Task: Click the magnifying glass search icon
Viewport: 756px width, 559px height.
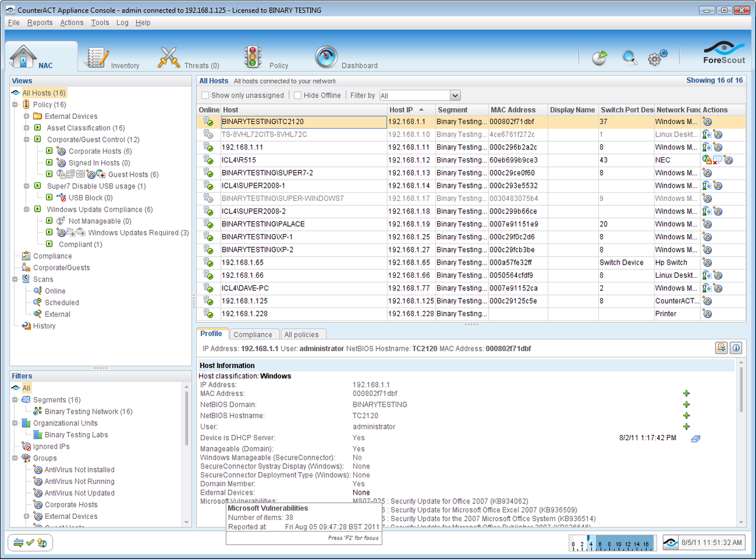Action: [x=630, y=57]
